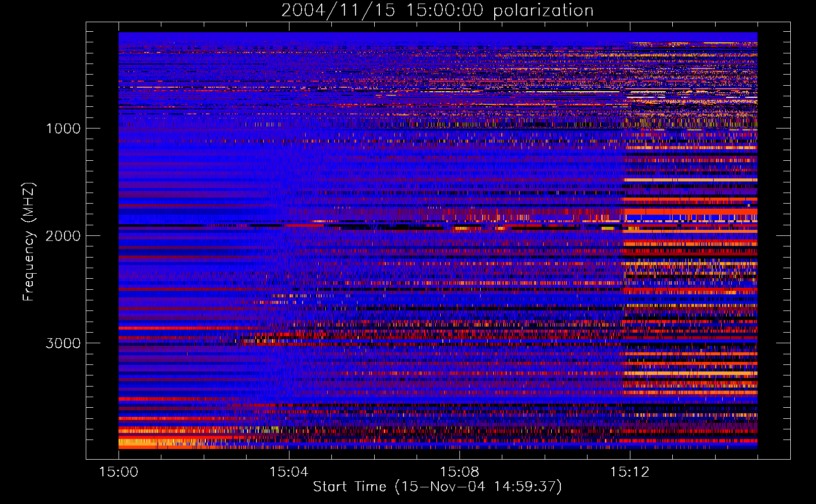Select the '1000' frequency axis label
816x504 pixels.
[63, 129]
